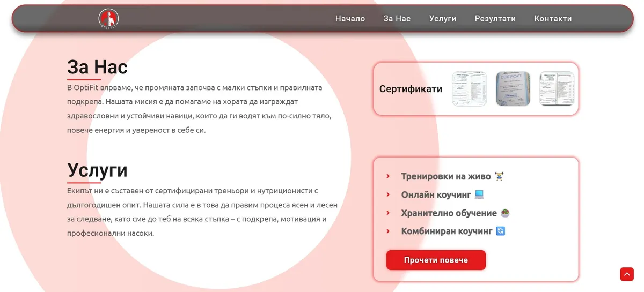Click the OptiFit logo in the navbar
Image resolution: width=644 pixels, height=292 pixels.
[x=108, y=19]
